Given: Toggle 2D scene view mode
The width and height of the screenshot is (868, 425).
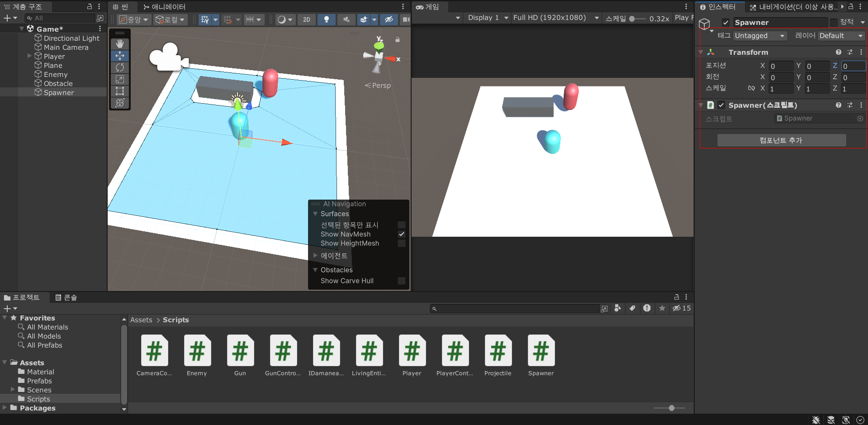Looking at the screenshot, I should coord(307,19).
